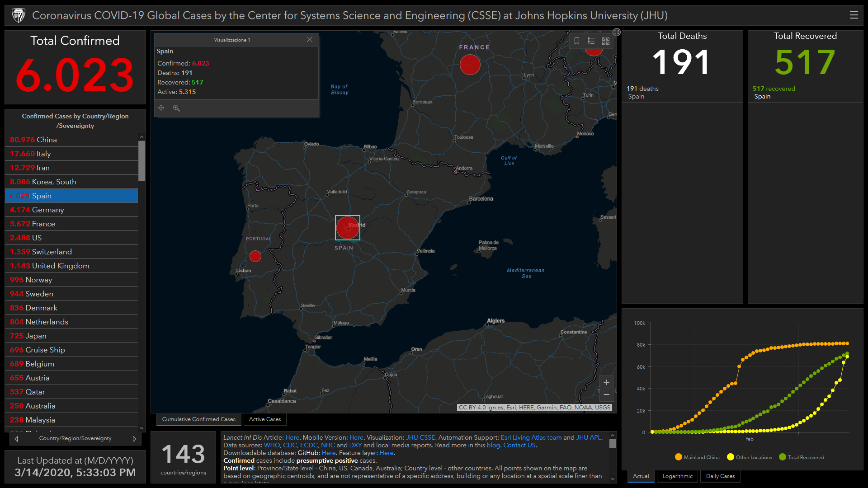Select Belgium in the country list

tap(71, 364)
